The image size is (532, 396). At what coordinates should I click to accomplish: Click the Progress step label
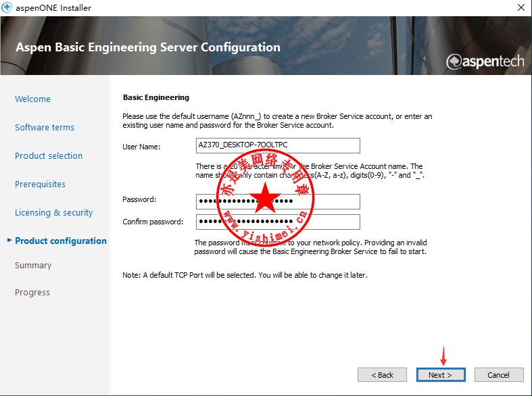coord(32,292)
